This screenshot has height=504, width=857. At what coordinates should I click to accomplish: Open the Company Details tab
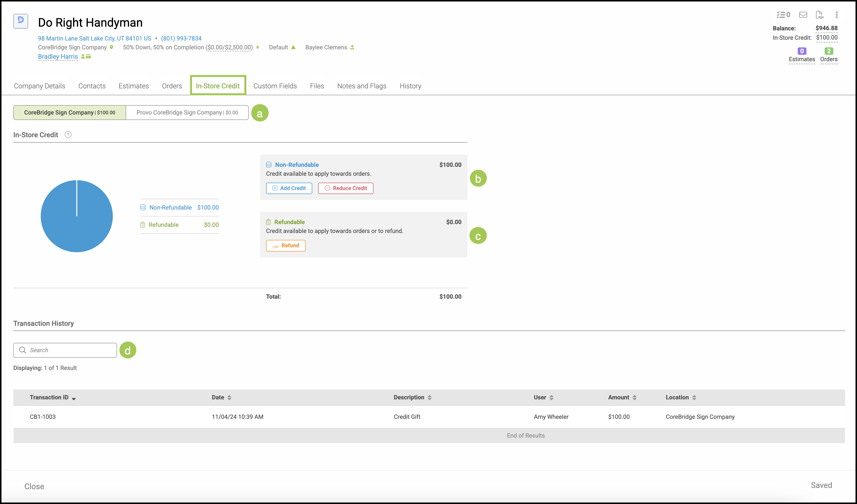39,86
